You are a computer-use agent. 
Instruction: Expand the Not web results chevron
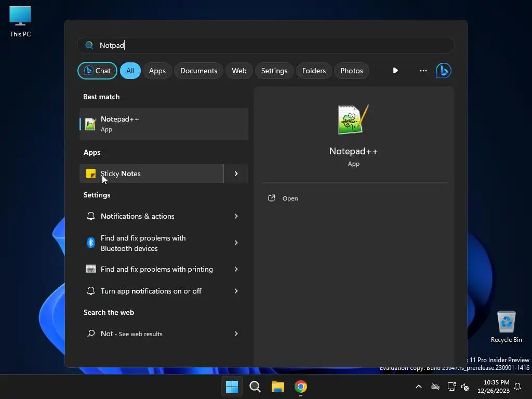[236, 334]
